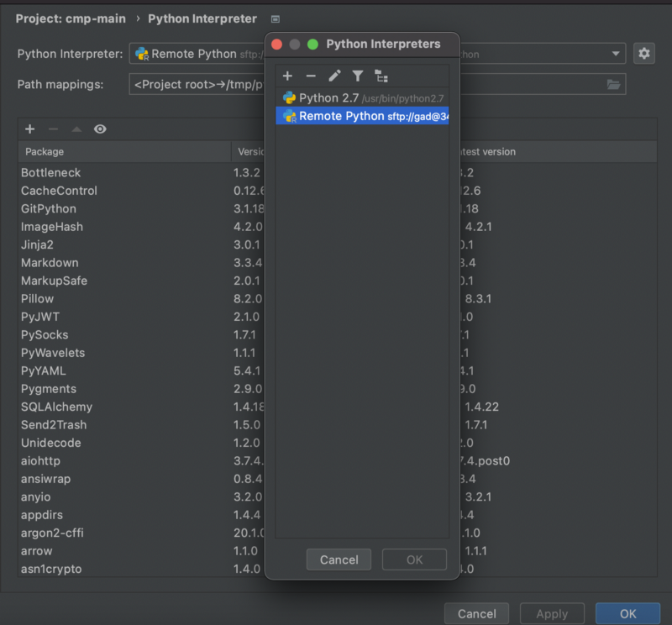Screen dimensions: 672x625
Task: Click the Path mappings input field
Action: pyautogui.click(x=377, y=85)
